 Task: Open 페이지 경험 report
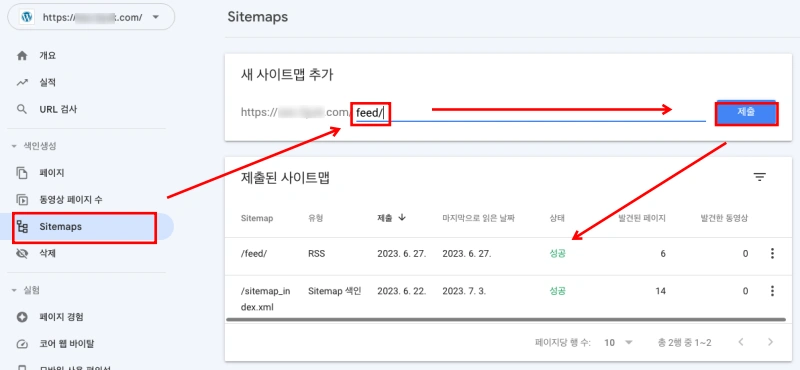point(61,317)
